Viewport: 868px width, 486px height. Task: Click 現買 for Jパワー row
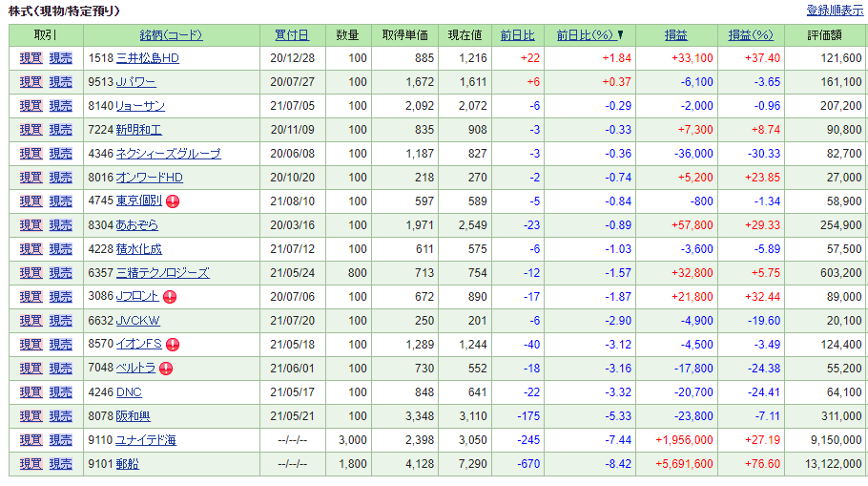pyautogui.click(x=31, y=82)
